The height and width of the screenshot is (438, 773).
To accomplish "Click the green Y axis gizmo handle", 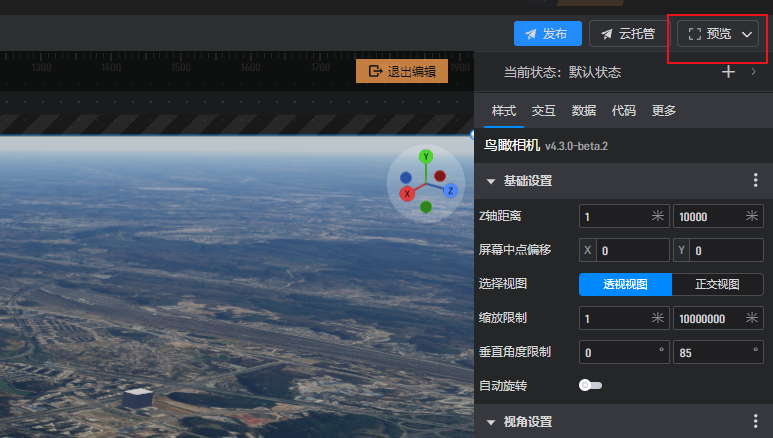I will tap(425, 156).
